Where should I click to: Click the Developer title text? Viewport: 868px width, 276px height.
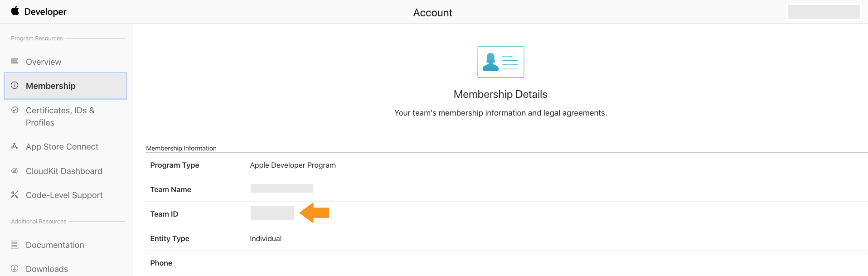point(45,12)
